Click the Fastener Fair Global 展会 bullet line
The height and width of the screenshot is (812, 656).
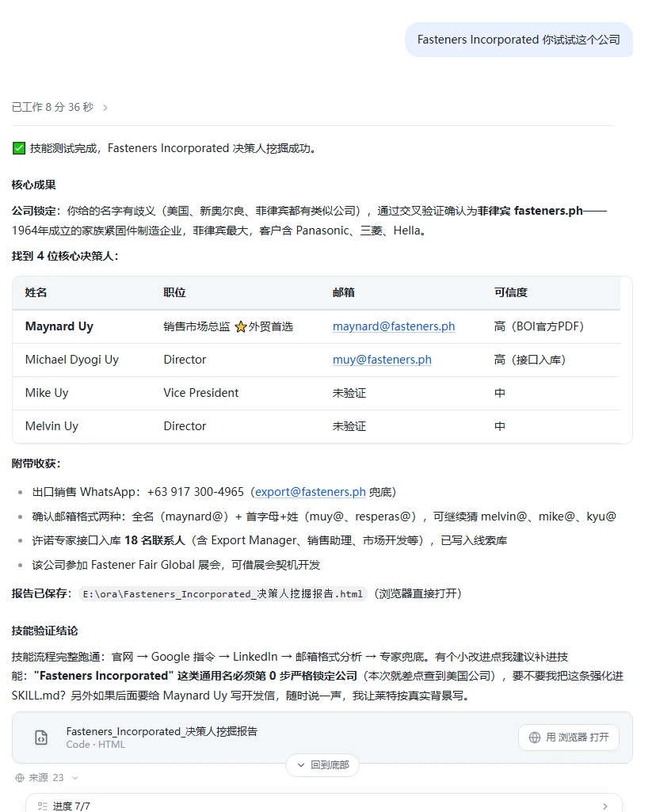pyautogui.click(x=176, y=565)
